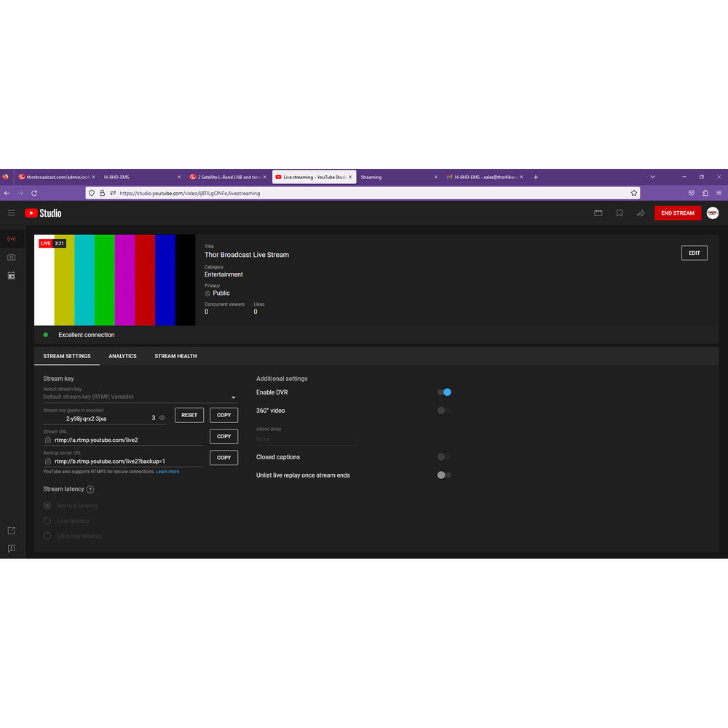Enable the Closed captions toggle

pyautogui.click(x=444, y=457)
